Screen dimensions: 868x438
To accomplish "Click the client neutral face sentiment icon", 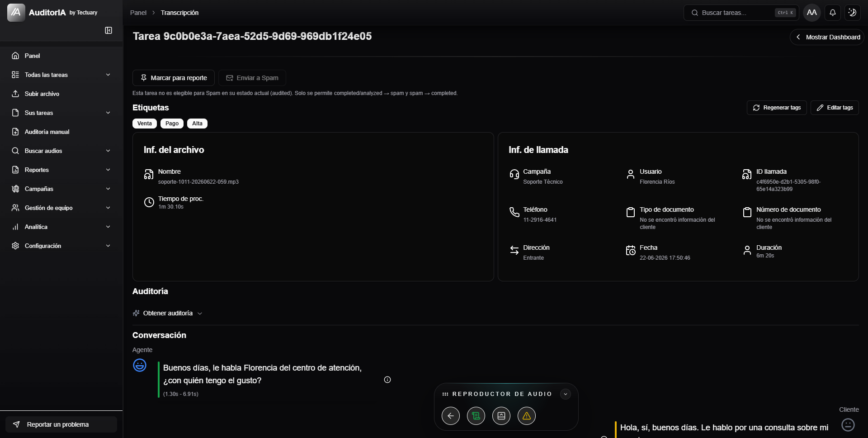I will 848,425.
